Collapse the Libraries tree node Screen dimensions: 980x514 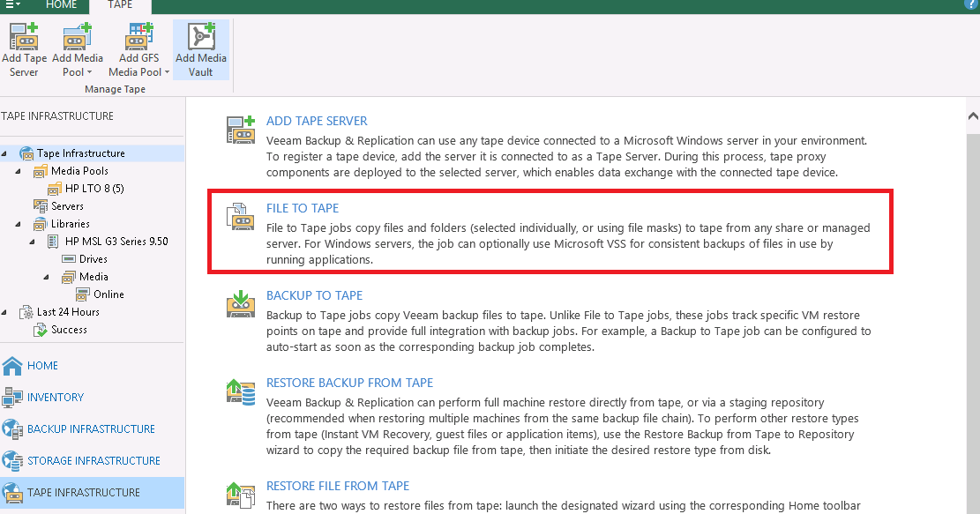pos(19,223)
